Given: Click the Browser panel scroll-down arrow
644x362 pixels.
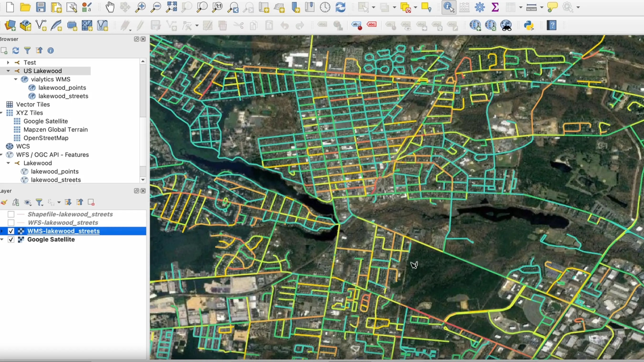Looking at the screenshot, I should tap(143, 180).
